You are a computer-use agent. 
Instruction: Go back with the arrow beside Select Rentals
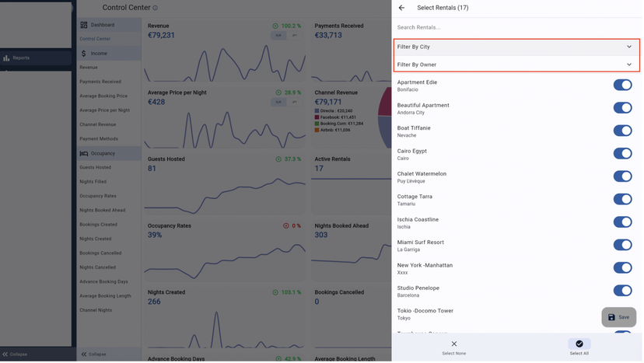402,8
